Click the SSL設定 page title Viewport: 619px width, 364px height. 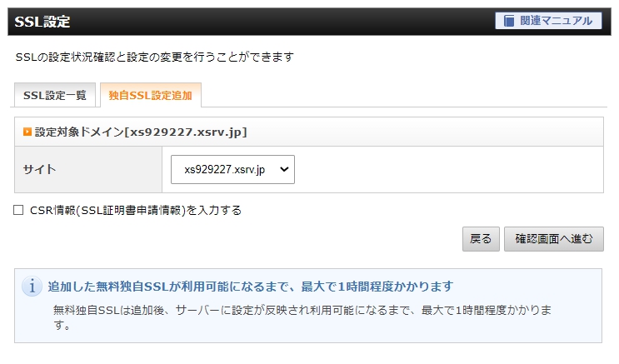[42, 22]
